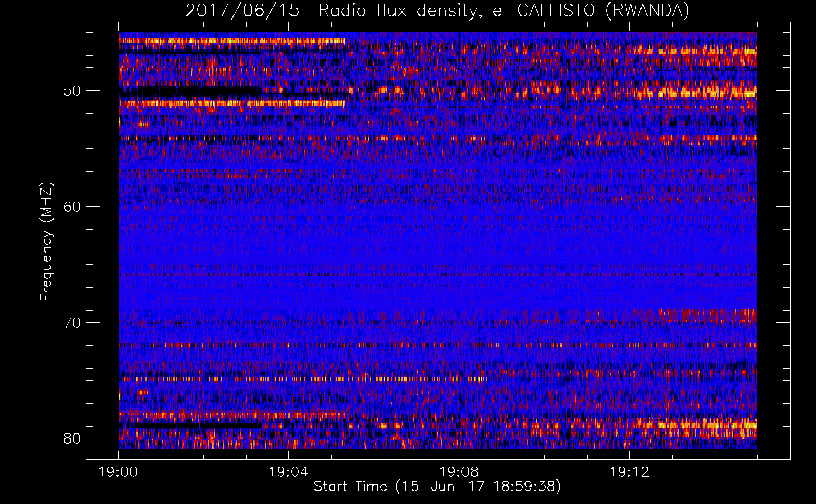Image resolution: width=816 pixels, height=504 pixels.
Task: Click the 19:04 time tick label
Action: coord(288,472)
